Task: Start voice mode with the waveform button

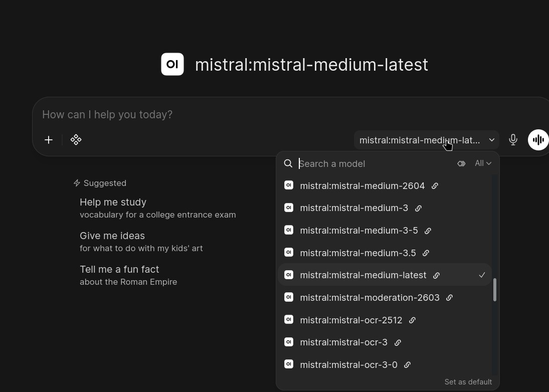Action: (x=538, y=140)
